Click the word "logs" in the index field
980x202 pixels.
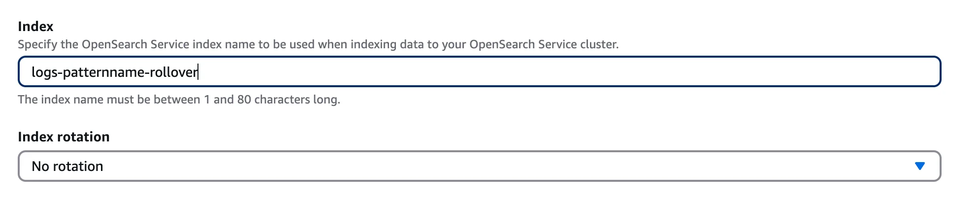click(44, 72)
